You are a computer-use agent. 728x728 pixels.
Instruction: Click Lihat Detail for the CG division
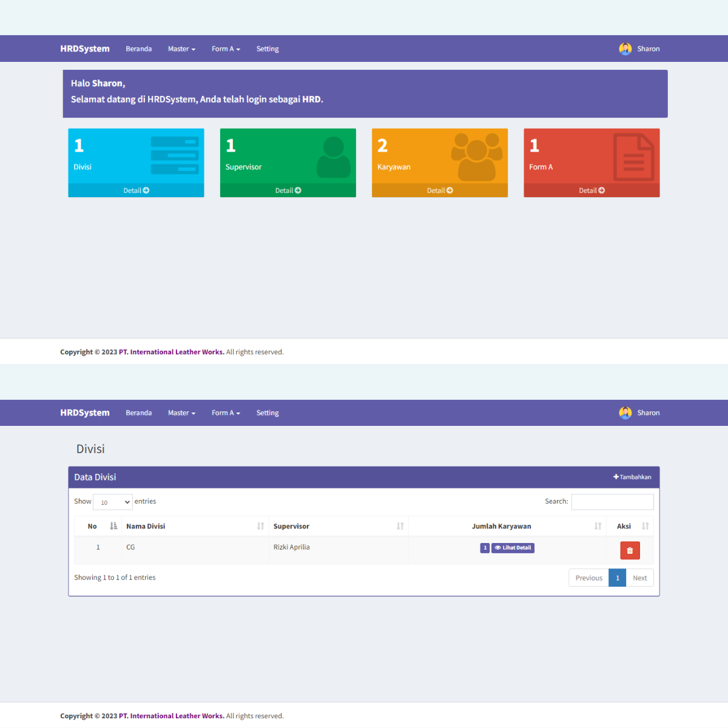(513, 548)
